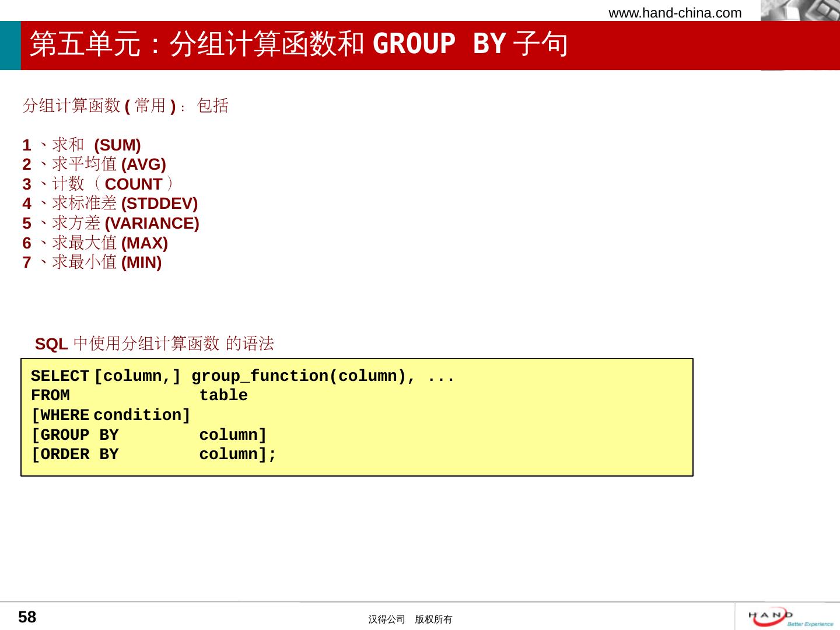840x630 pixels.
Task: Click the footer text 汉得公司 版权所有
Action: [x=410, y=619]
